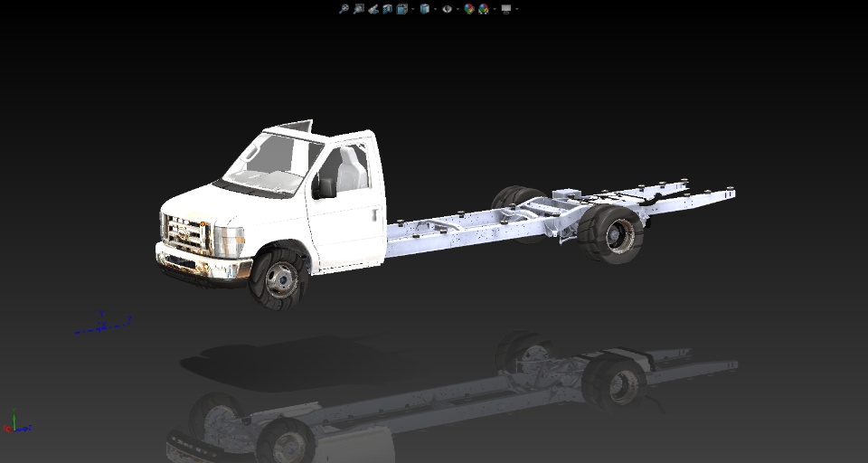Select the Zoom to Area tool

click(x=359, y=9)
